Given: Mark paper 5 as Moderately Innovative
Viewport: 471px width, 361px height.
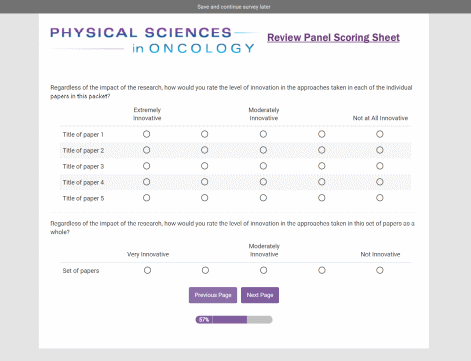Looking at the screenshot, I should click(x=263, y=198).
